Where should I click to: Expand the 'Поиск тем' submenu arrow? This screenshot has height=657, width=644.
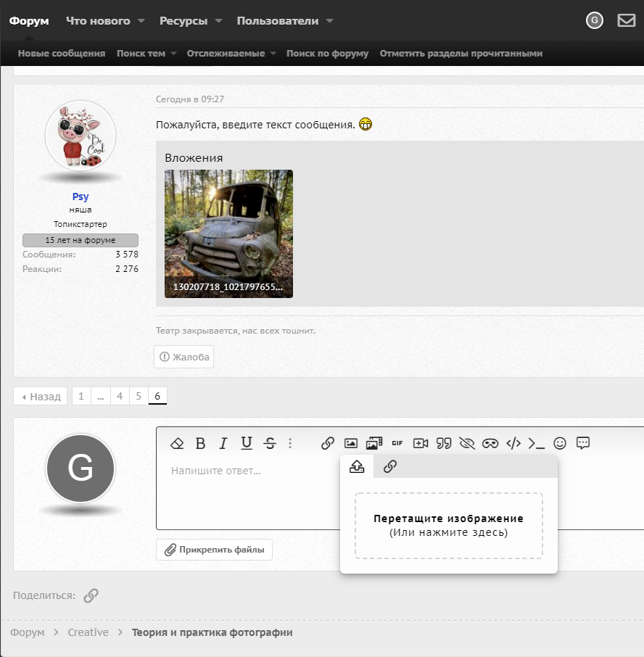pos(173,54)
